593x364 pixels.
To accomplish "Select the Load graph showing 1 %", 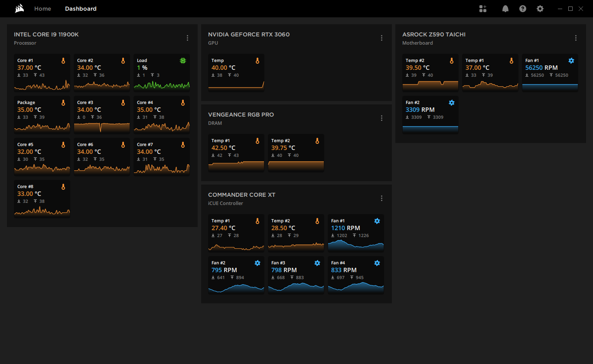I will (x=162, y=85).
